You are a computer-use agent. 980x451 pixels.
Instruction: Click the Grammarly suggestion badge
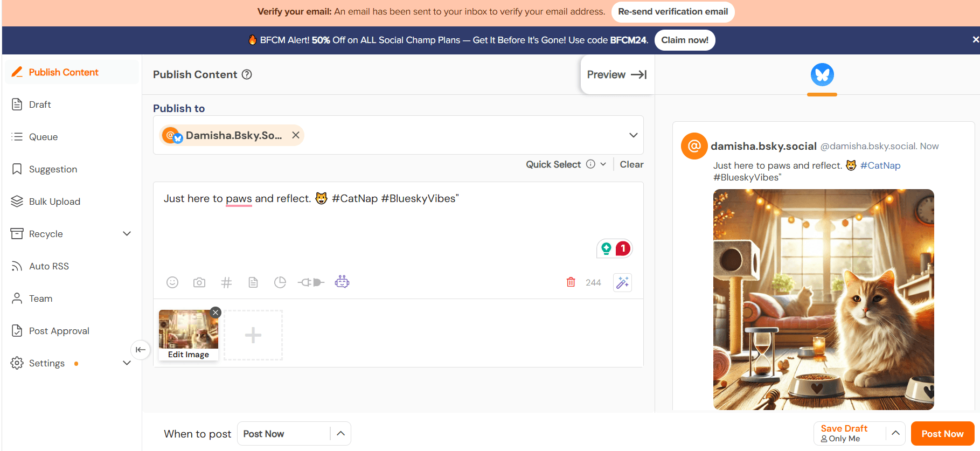pyautogui.click(x=615, y=248)
